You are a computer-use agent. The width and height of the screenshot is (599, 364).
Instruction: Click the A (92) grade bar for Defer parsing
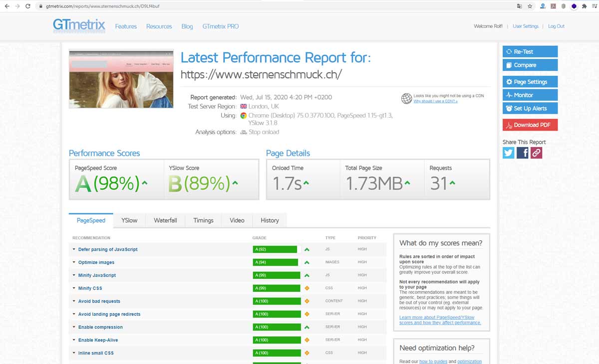(275, 249)
